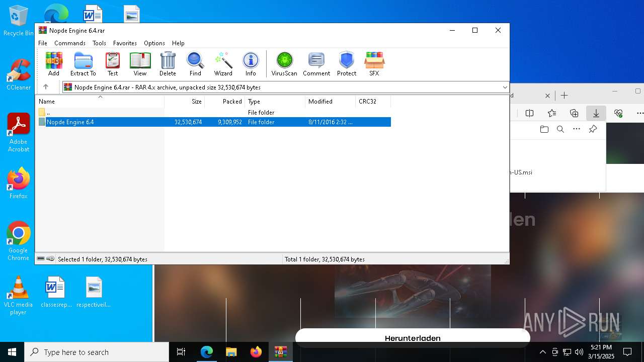
Task: Open the Favorites menu
Action: coord(125,43)
